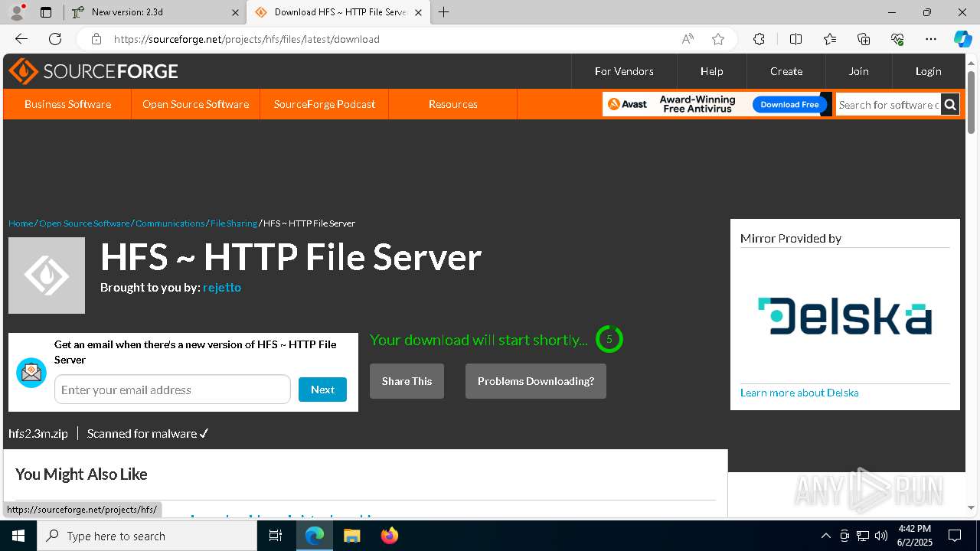Launch Firefox from taskbar

389,536
